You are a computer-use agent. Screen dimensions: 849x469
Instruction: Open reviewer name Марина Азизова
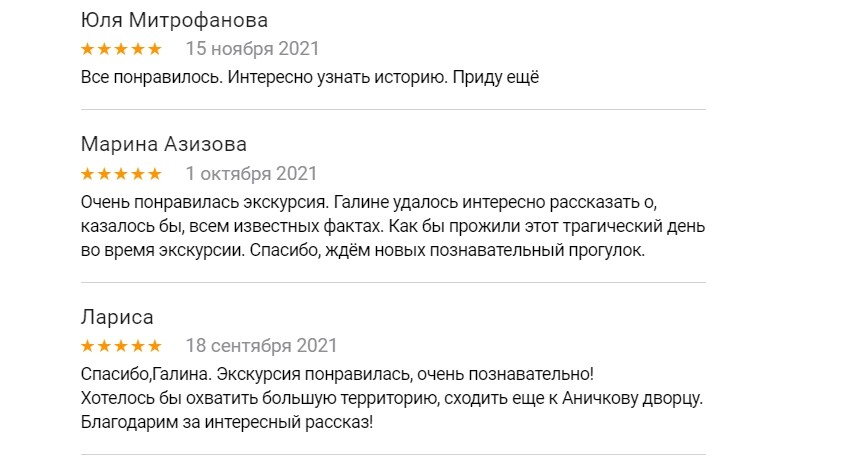click(163, 145)
